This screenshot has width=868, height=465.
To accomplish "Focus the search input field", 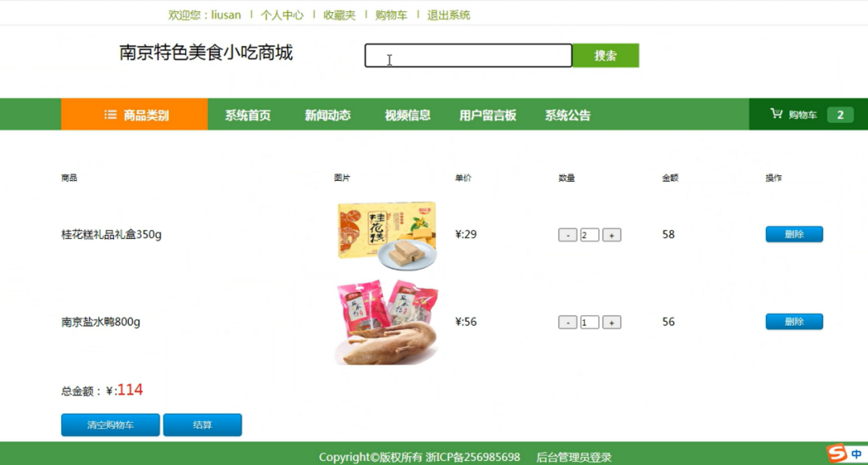I will pos(468,56).
